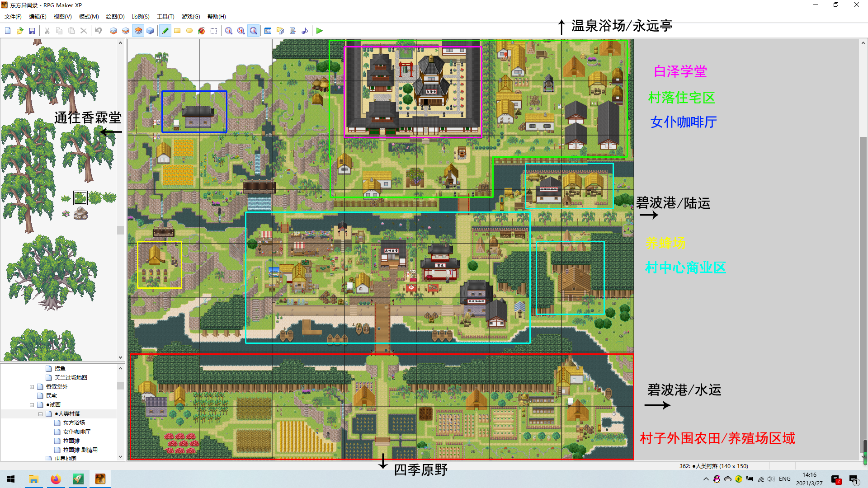Set map zoom to 1/2 scale

241,31
